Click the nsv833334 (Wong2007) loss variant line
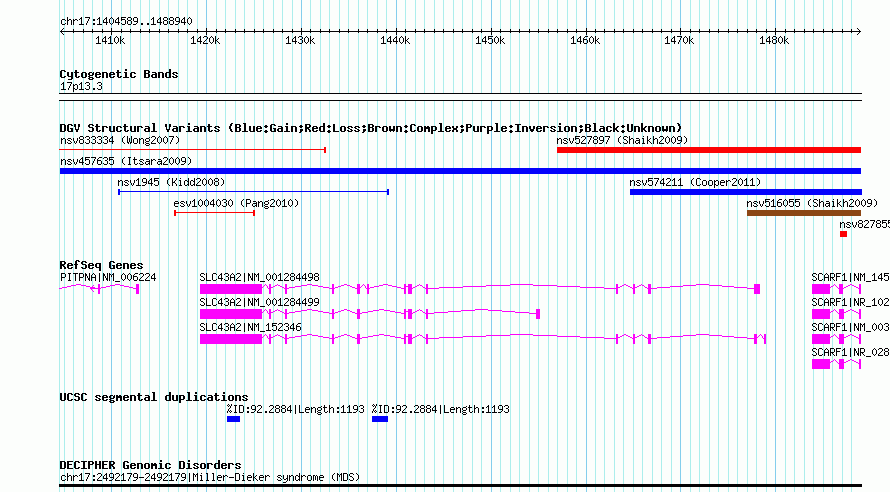This screenshot has width=890, height=492. coord(192,150)
